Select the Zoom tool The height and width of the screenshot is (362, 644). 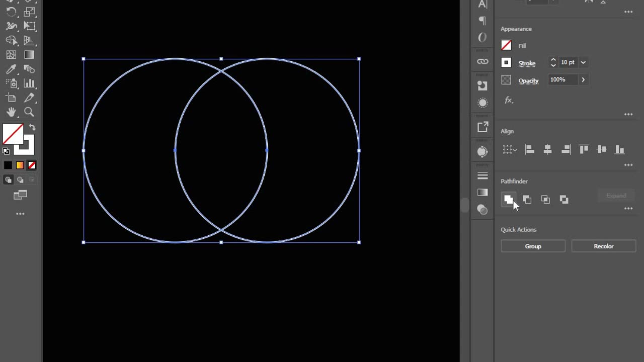(29, 112)
